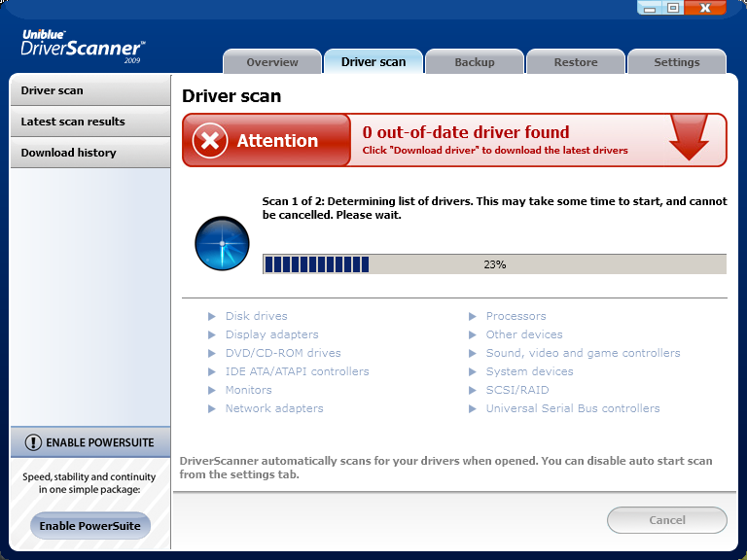
Task: Click the scan progress bar at 23%
Action: 494,264
